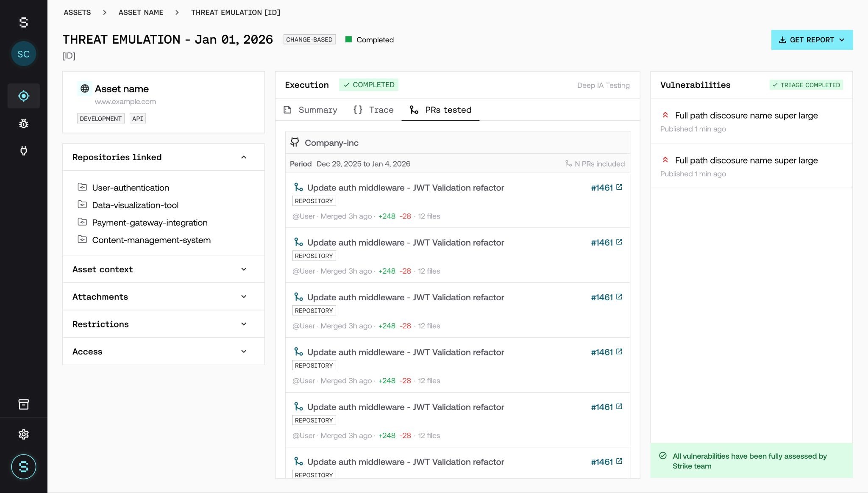Open the SC user avatar

[24, 54]
